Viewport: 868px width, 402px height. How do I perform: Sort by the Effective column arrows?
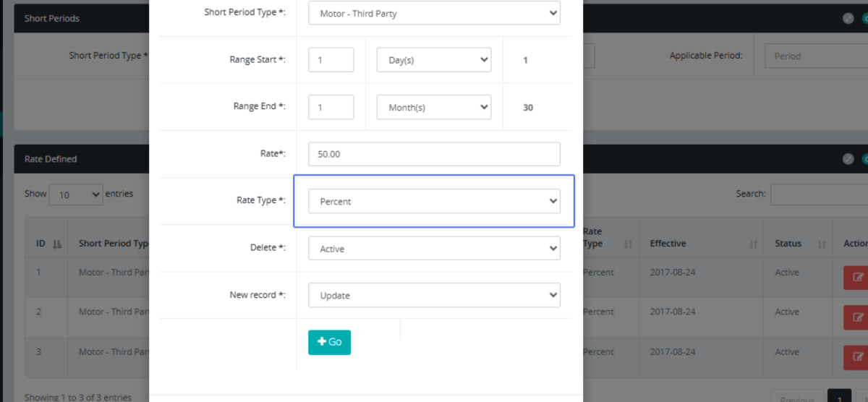point(753,244)
